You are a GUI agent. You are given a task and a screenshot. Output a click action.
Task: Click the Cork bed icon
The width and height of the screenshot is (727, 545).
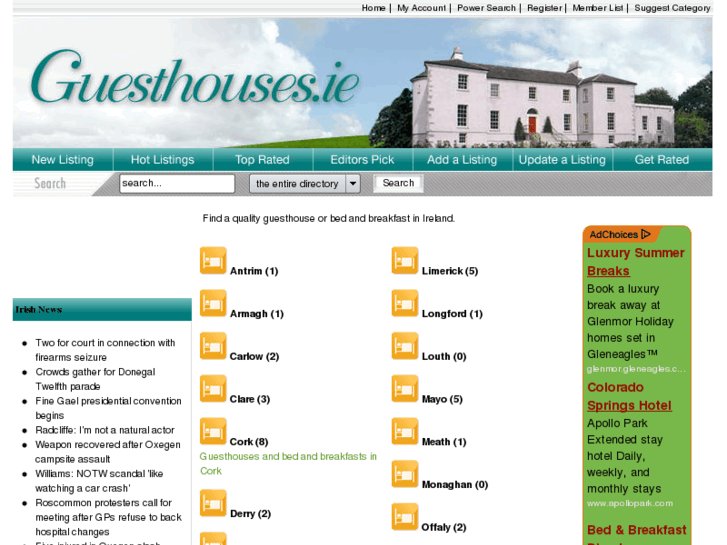213,431
